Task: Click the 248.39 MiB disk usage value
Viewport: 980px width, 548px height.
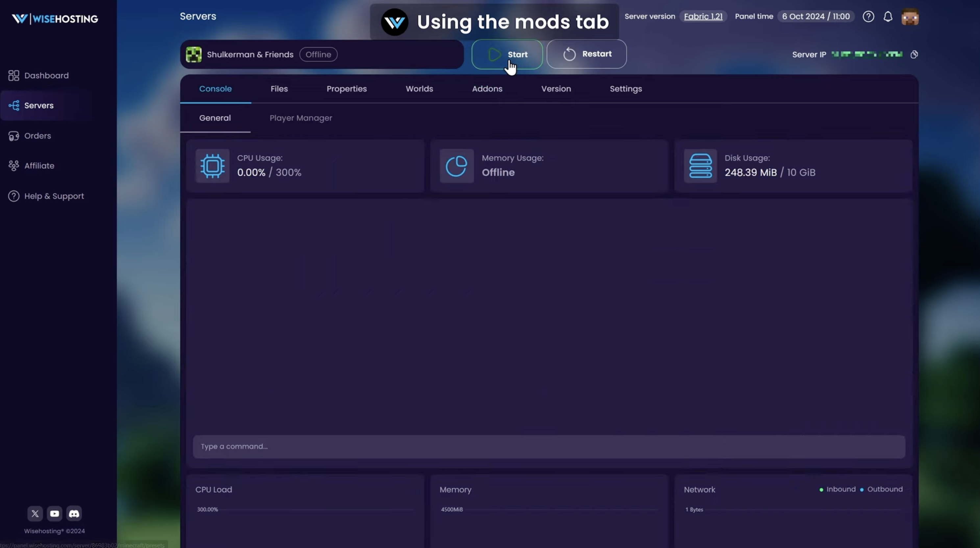Action: pos(750,172)
